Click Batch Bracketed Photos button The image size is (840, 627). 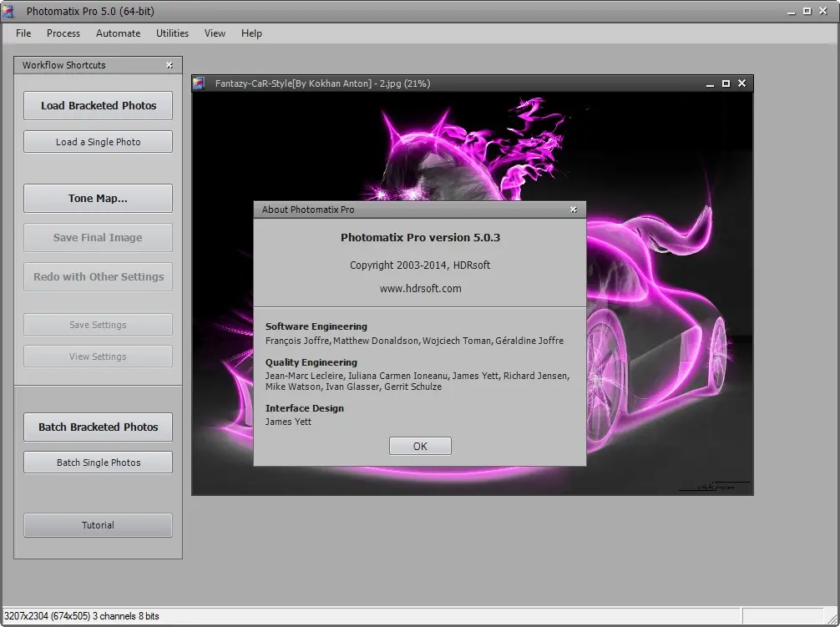coord(98,427)
